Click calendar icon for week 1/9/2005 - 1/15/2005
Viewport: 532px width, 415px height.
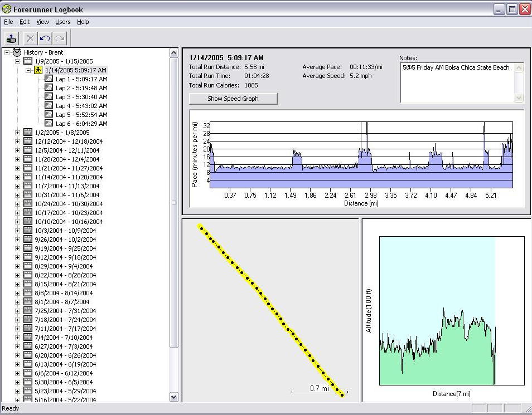[28, 61]
